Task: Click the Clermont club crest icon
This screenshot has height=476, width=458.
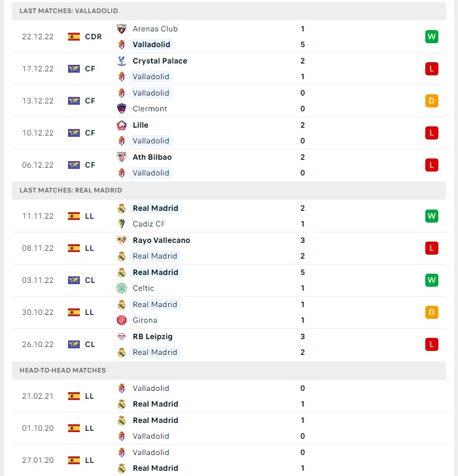Action: tap(122, 109)
